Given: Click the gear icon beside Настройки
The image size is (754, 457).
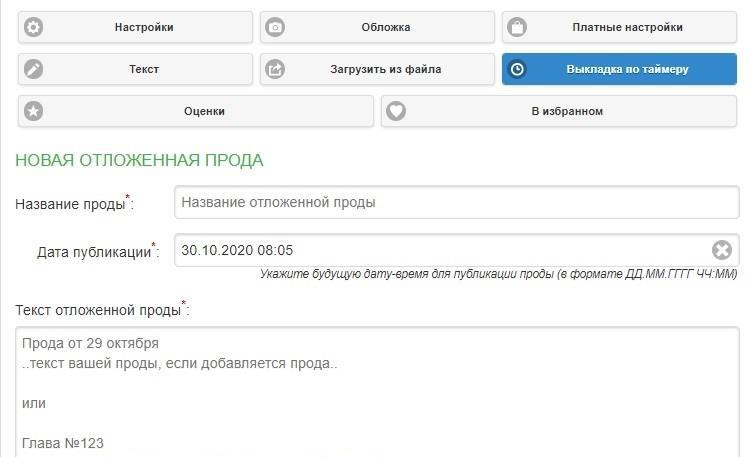Looking at the screenshot, I should coord(34,27).
